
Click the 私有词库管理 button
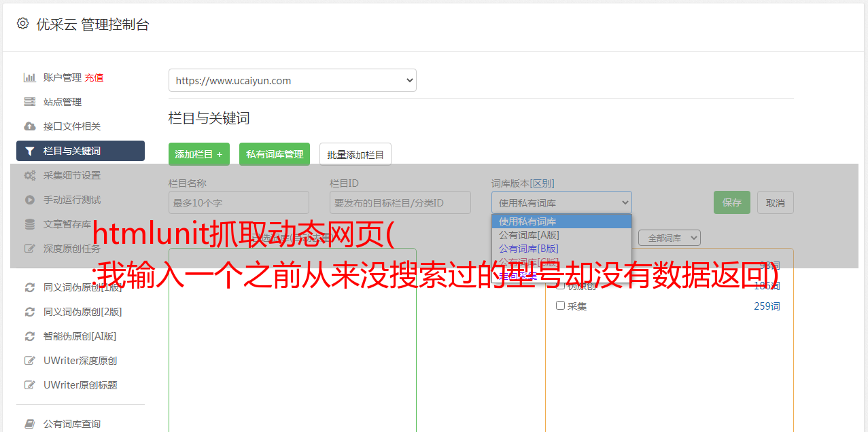click(275, 154)
